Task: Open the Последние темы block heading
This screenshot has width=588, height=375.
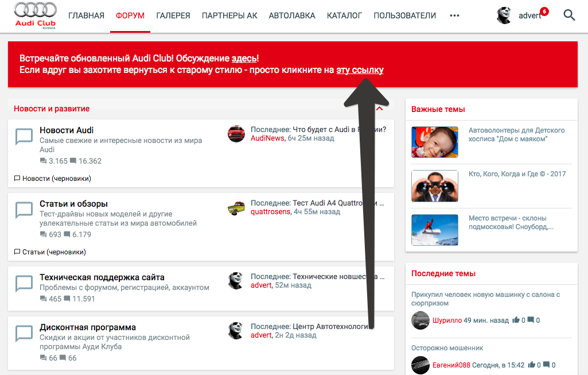Action: pos(443,274)
